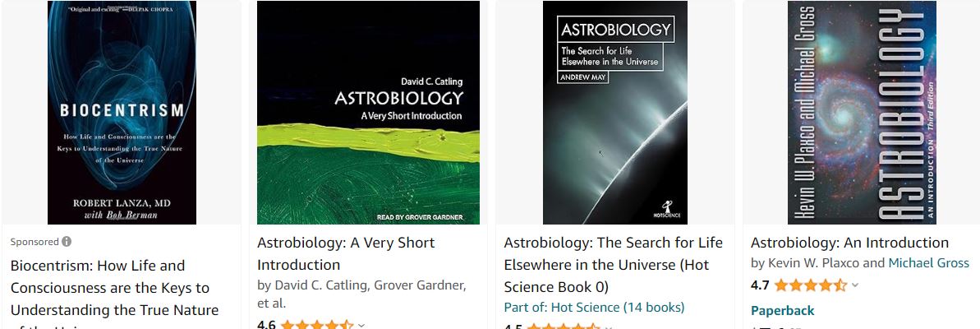The height and width of the screenshot is (329, 980).
Task: Open 'Astrobiology: A Very Short Introduction' title
Action: [346, 253]
